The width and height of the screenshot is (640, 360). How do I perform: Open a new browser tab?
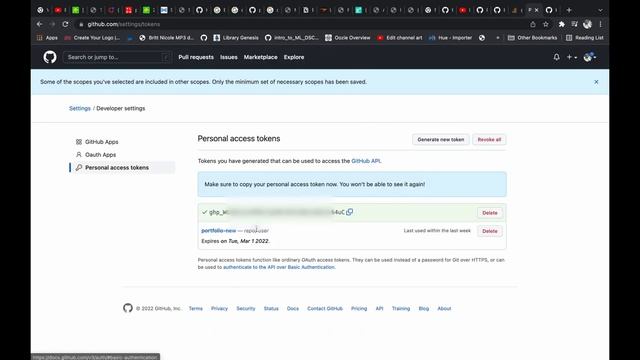[x=569, y=10]
